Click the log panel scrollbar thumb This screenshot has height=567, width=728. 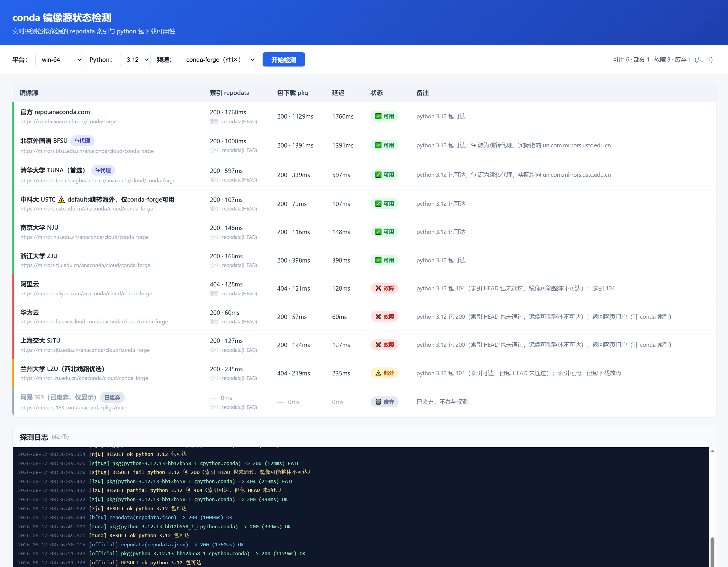712,552
